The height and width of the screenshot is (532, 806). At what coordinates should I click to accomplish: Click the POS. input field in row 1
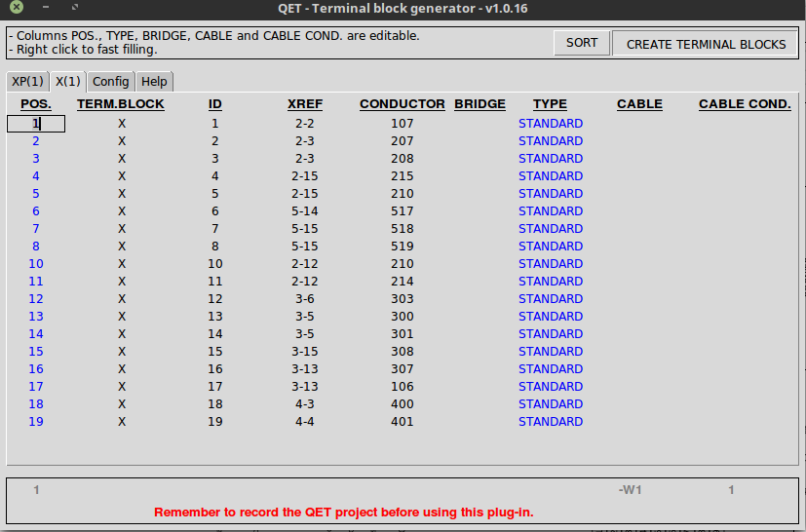click(x=36, y=124)
